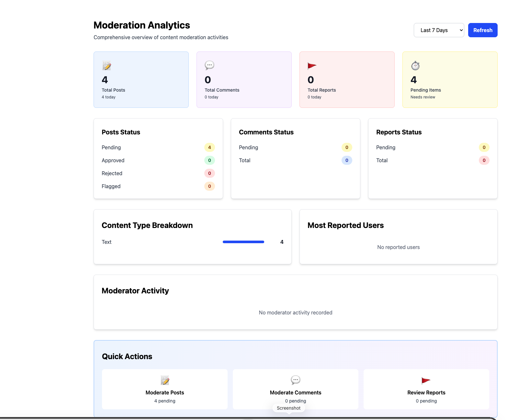Open the Last 7 Days dropdown
This screenshot has width=530, height=420.
click(x=439, y=30)
